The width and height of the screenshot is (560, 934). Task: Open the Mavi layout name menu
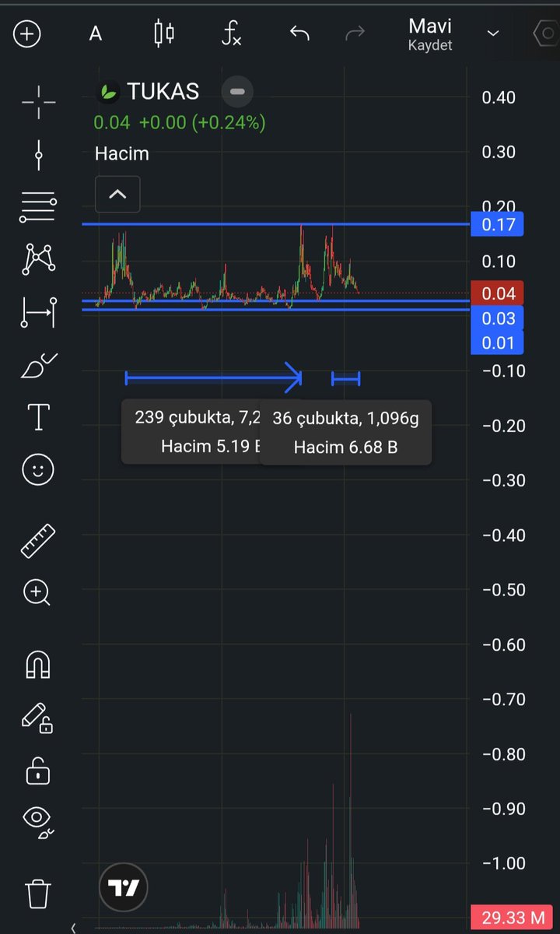(430, 26)
